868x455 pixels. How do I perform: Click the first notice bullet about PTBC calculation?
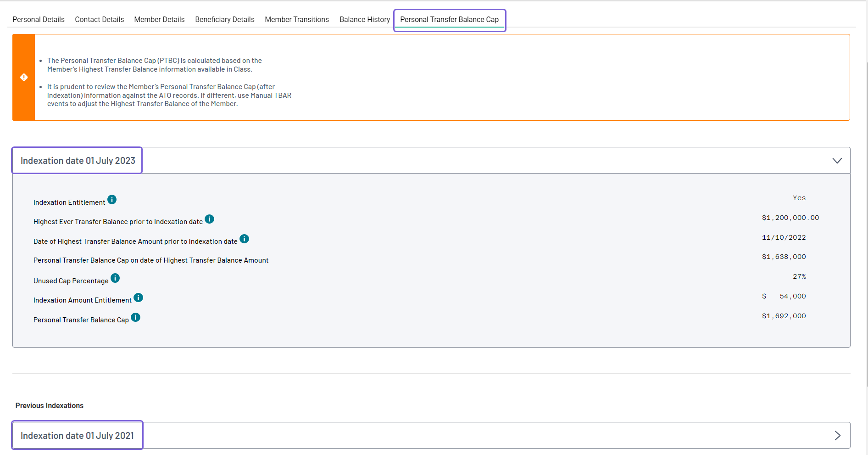(x=155, y=65)
